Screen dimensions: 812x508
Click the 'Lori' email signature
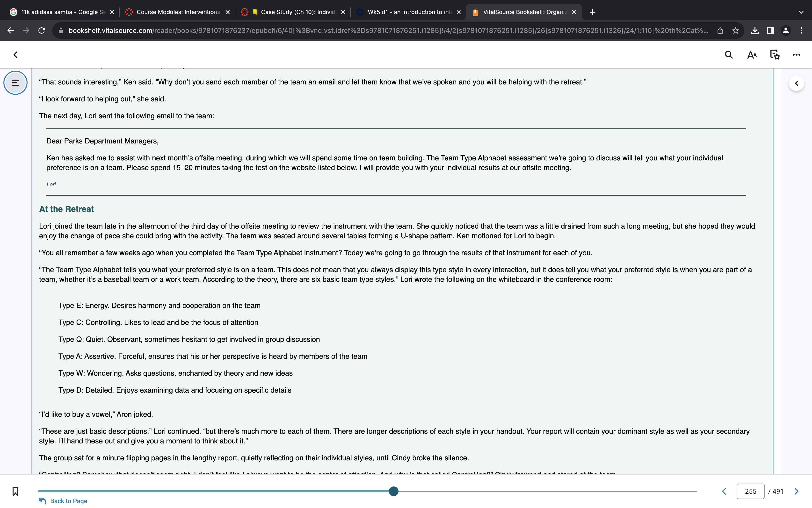pyautogui.click(x=51, y=184)
